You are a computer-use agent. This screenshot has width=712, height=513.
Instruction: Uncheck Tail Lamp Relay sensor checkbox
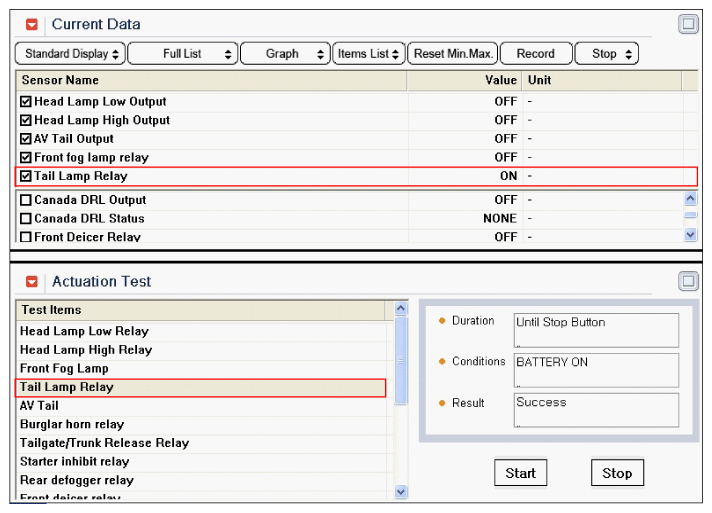pos(26,176)
